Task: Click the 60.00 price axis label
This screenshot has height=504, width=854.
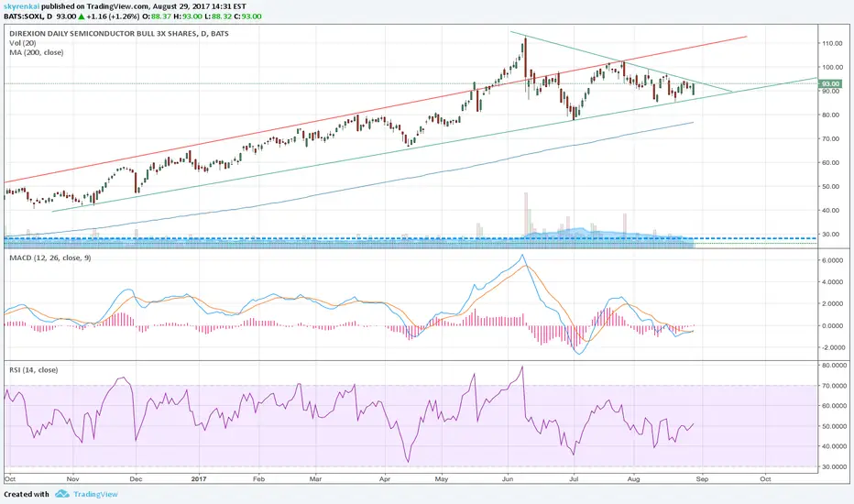Action: pos(830,163)
